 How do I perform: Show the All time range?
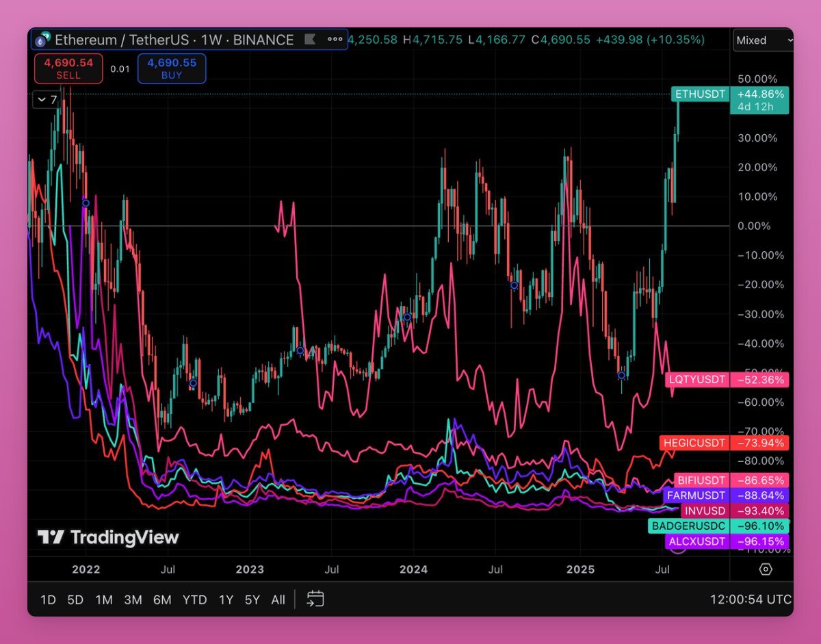click(x=278, y=600)
